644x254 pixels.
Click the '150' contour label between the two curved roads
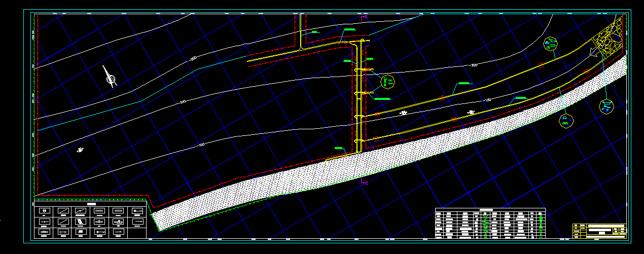488,100
